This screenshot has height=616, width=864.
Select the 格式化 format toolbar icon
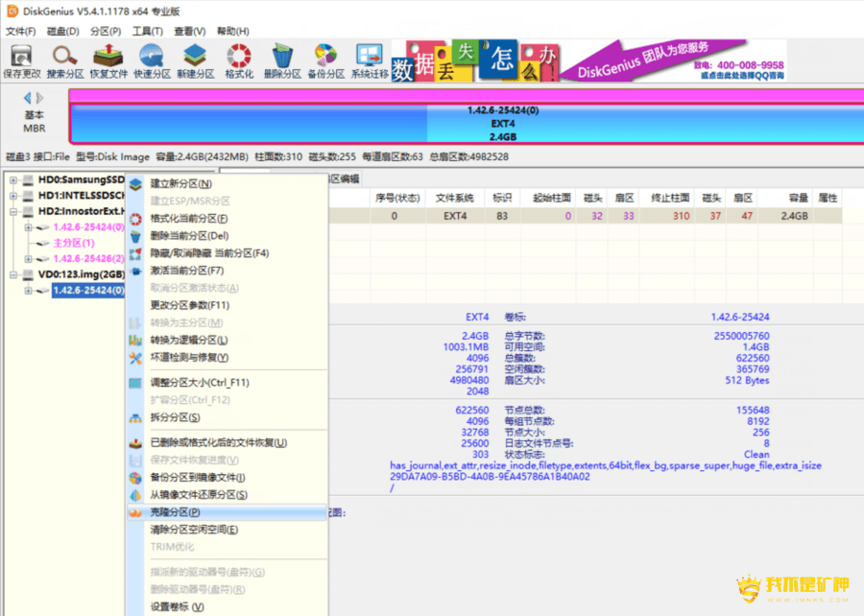[x=239, y=61]
